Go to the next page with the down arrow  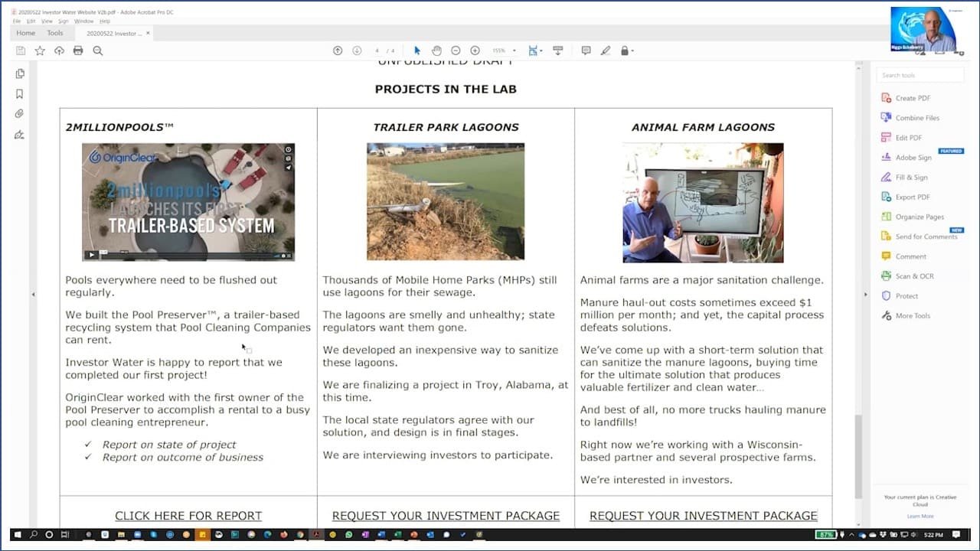(x=357, y=51)
